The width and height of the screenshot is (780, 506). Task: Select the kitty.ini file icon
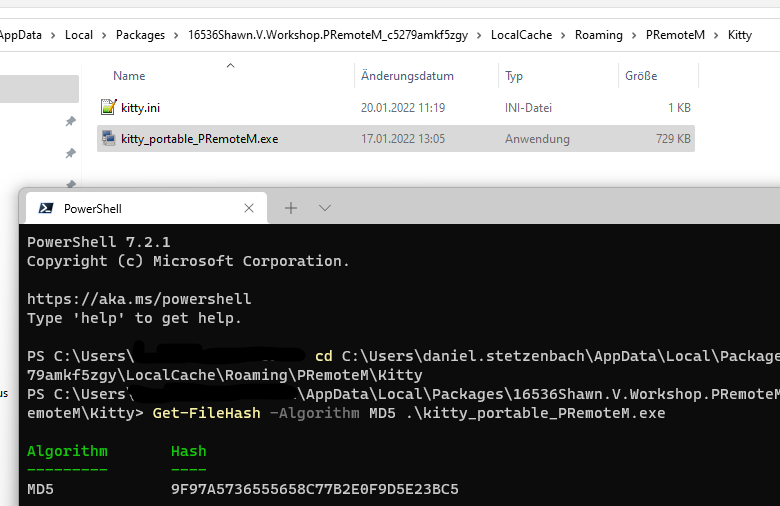(108, 107)
